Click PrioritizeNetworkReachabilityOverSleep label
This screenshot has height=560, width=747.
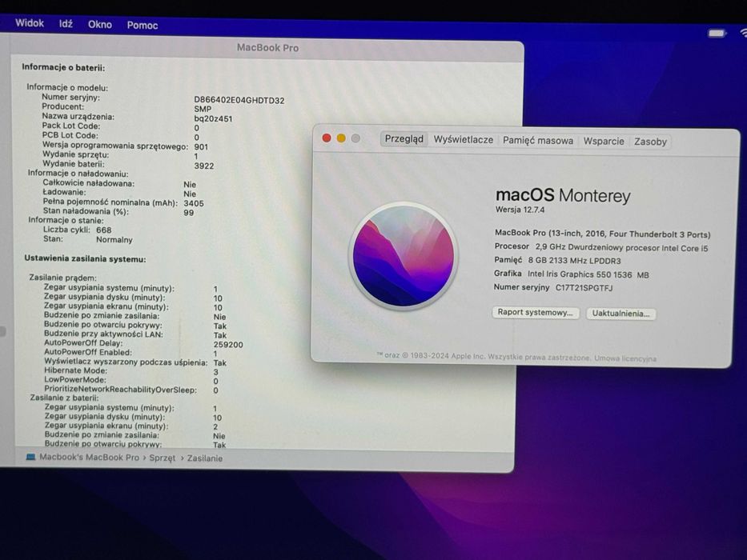click(121, 390)
